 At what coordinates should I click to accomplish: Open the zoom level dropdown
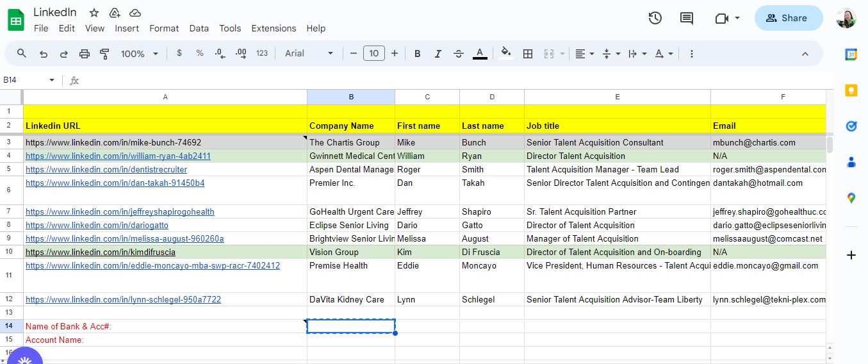click(139, 54)
